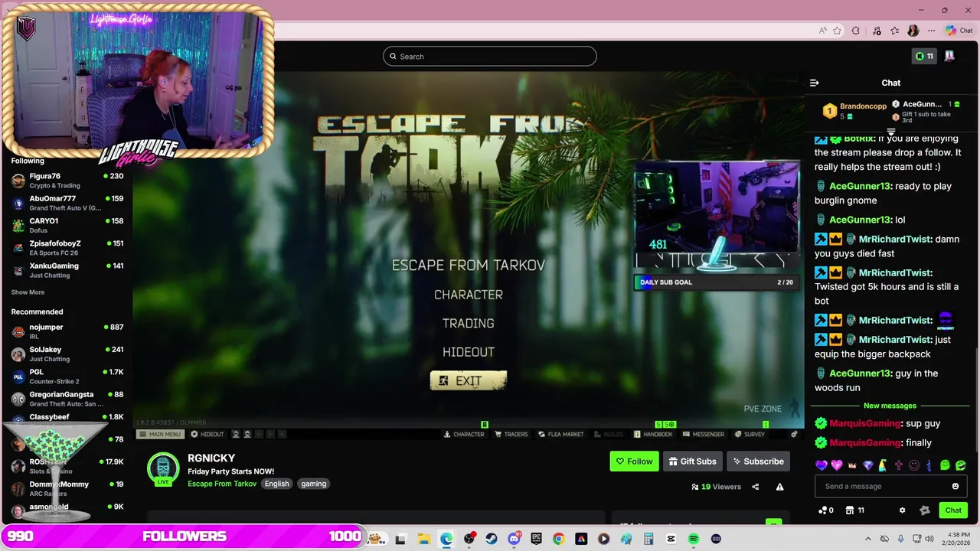Open Spotify from the taskbar

pyautogui.click(x=693, y=539)
